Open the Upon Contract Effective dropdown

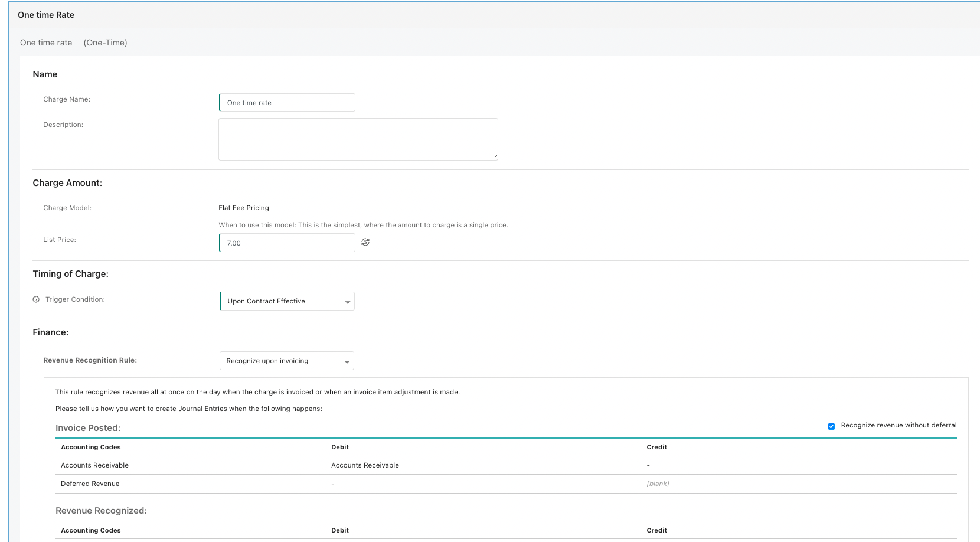point(287,301)
